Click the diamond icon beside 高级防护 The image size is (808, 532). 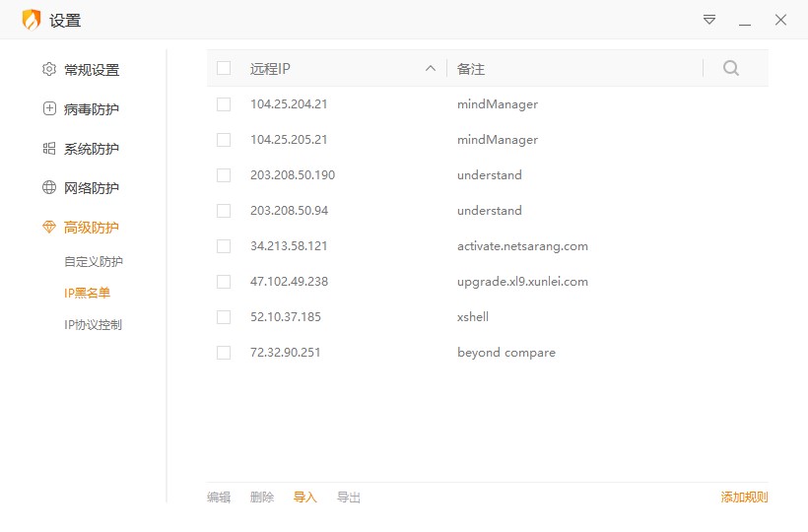49,228
